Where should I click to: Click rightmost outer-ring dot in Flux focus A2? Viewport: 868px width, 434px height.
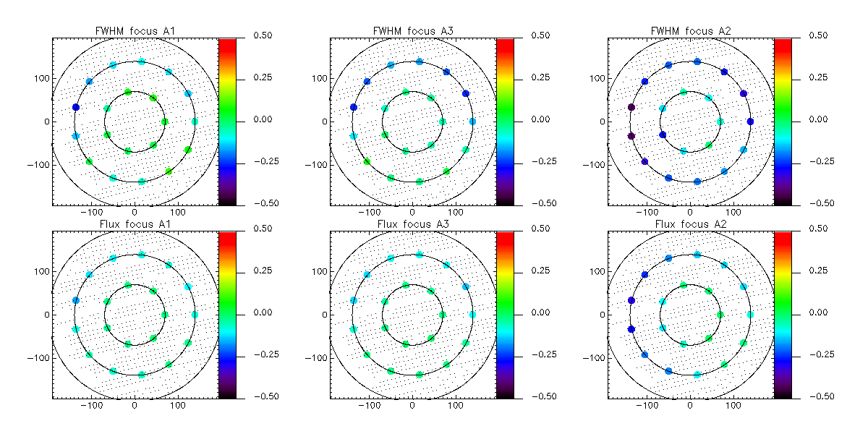click(x=750, y=315)
